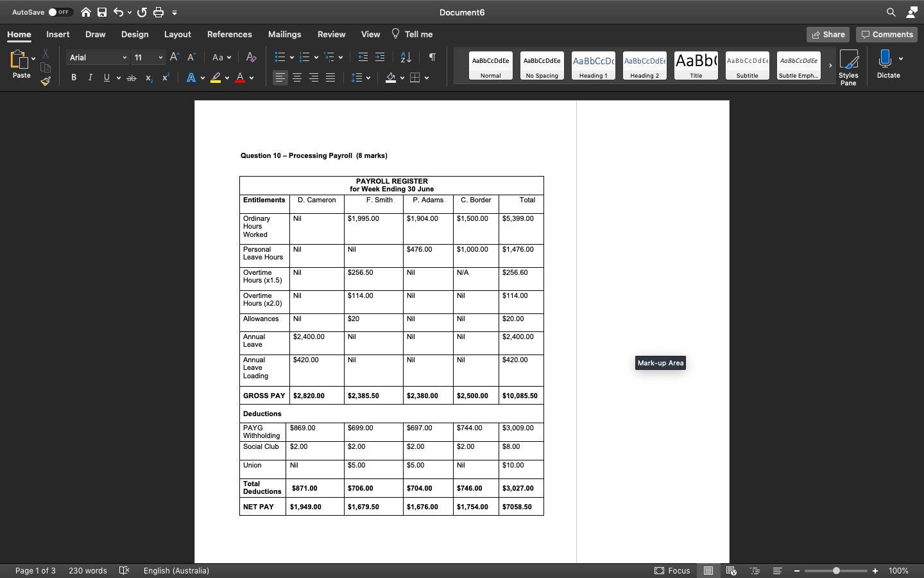Switch to the Mailings ribbon tab
The height and width of the screenshot is (578, 924).
pos(284,34)
